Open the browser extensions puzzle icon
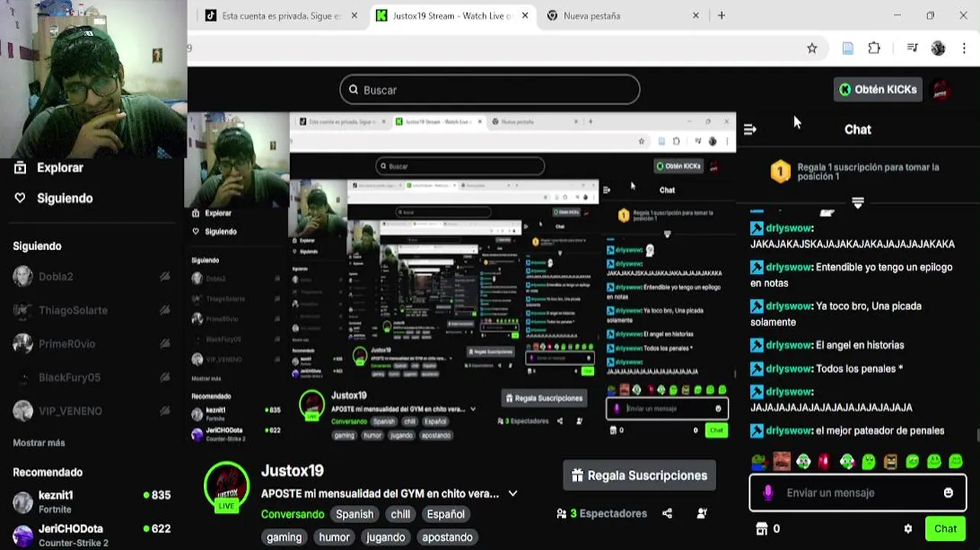 pyautogui.click(x=874, y=48)
